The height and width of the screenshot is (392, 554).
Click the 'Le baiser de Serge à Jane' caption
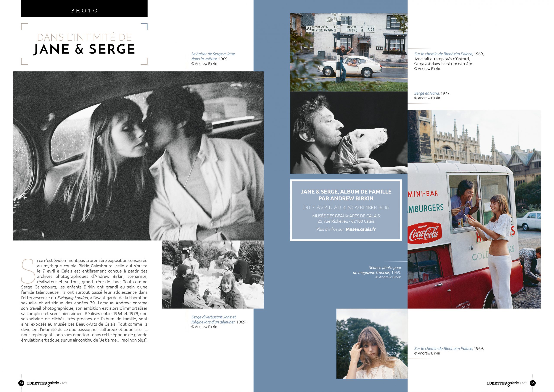(213, 56)
